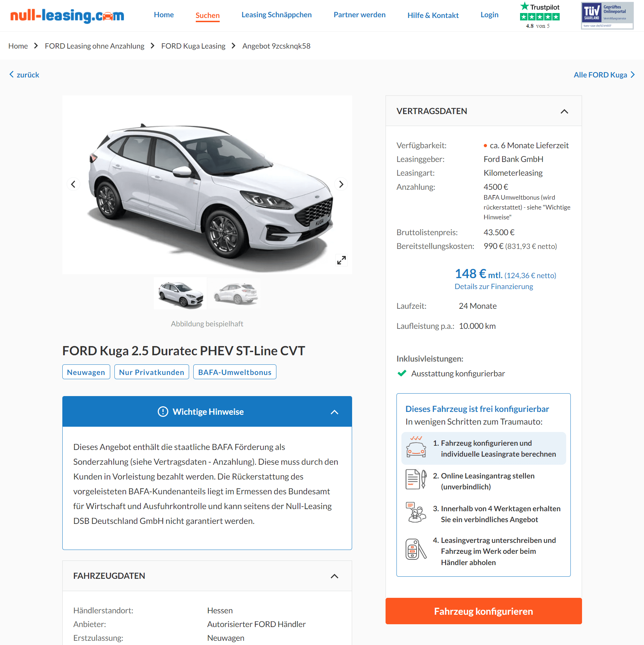
Task: Collapse the Fahrzeugdaten section
Action: 334,576
